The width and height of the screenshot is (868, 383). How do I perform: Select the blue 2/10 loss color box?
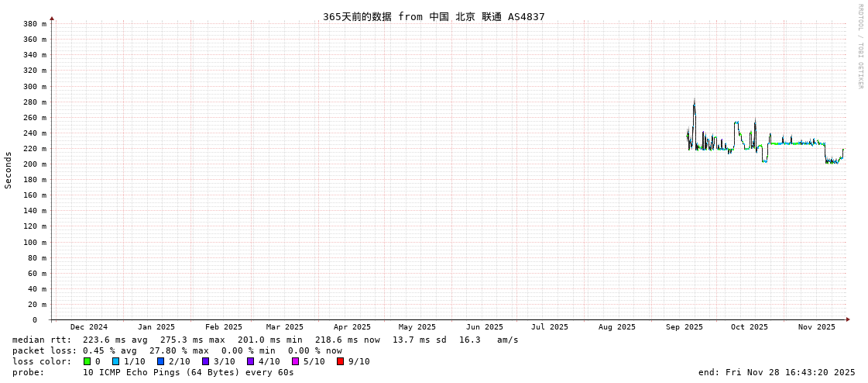(160, 361)
